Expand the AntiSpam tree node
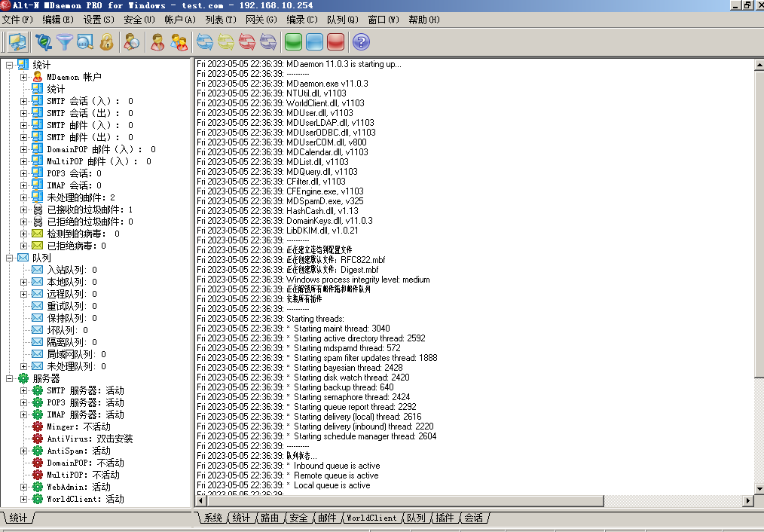The height and width of the screenshot is (532, 764). pyautogui.click(x=23, y=451)
